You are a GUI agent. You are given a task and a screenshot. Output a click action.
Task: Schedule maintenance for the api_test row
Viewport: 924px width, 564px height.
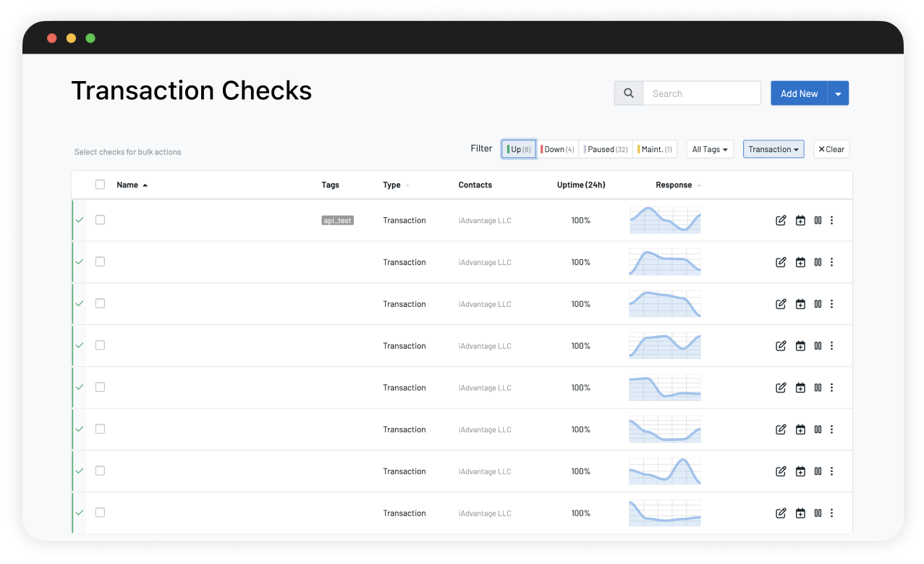coord(800,220)
